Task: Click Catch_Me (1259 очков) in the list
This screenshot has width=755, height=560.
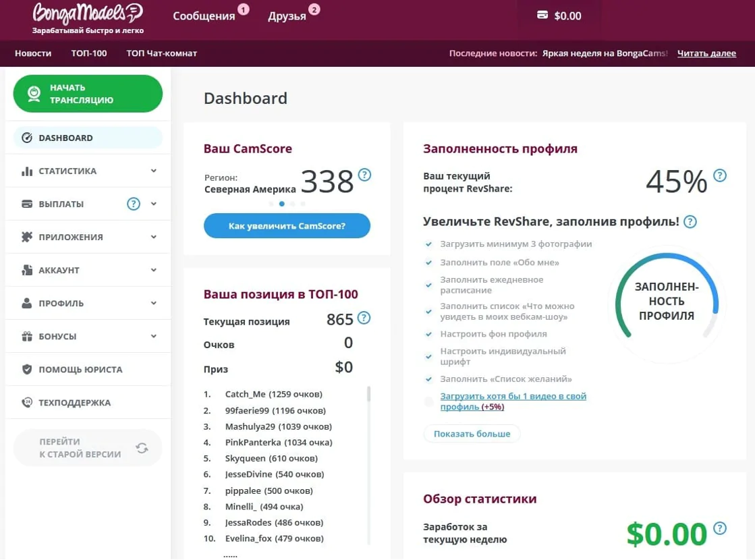Action: click(274, 394)
